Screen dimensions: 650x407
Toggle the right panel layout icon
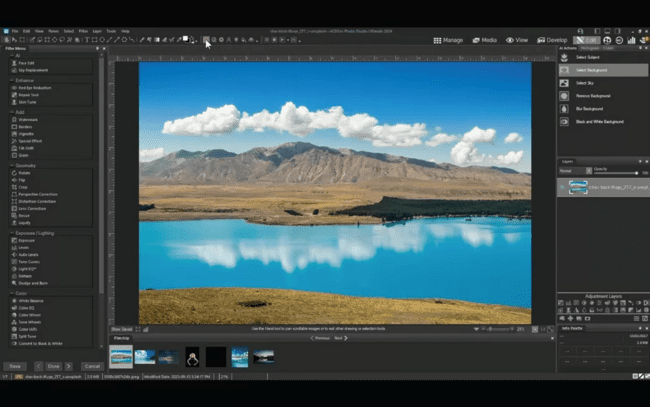(618, 31)
